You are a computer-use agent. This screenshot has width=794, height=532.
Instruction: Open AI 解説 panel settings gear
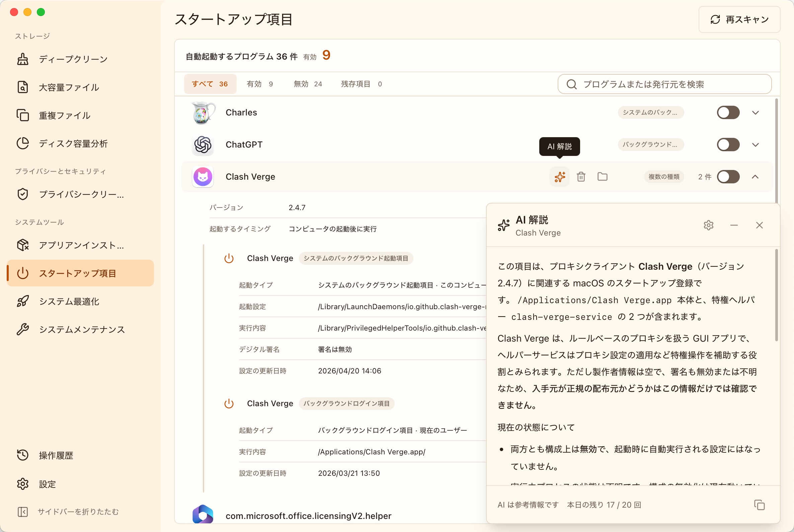[708, 225]
